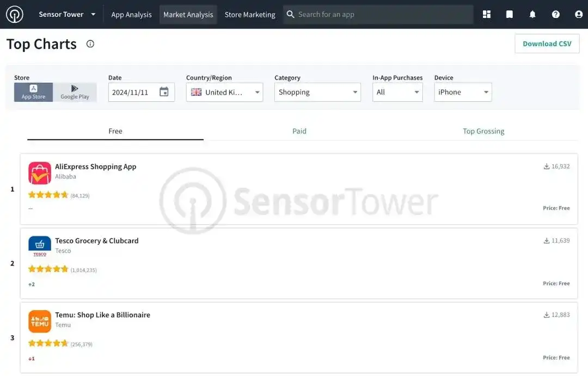Open the user account icon
The image size is (588, 376).
point(579,14)
